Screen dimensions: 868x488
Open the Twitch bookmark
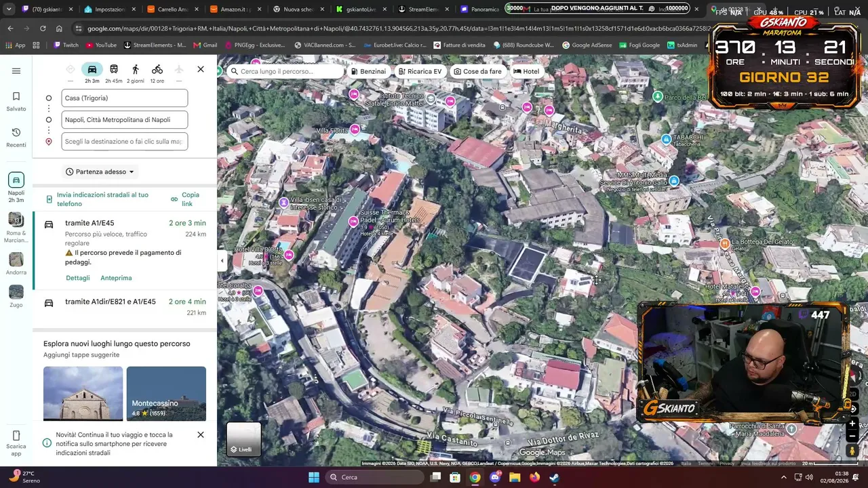pyautogui.click(x=65, y=45)
